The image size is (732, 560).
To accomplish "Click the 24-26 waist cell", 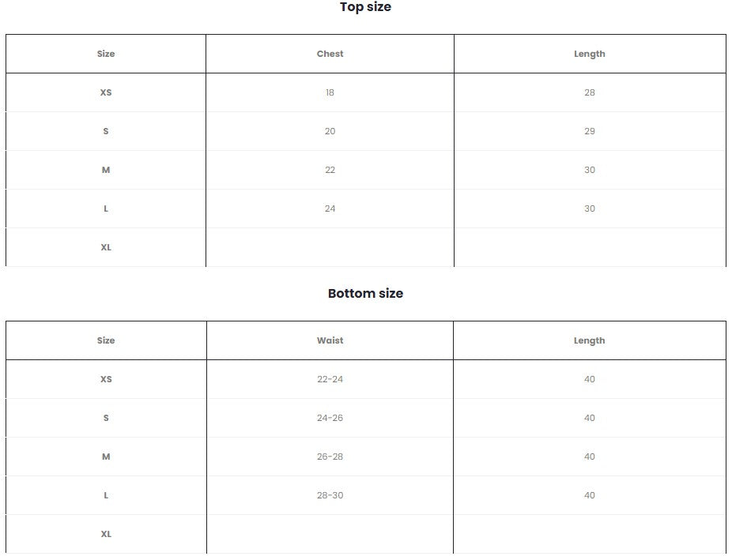I will [330, 418].
